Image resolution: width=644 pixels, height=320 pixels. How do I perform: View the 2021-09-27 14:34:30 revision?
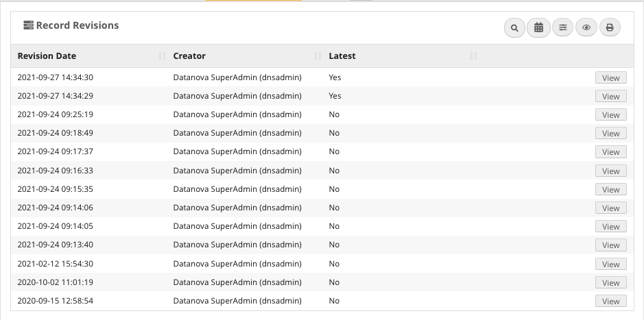(x=610, y=78)
